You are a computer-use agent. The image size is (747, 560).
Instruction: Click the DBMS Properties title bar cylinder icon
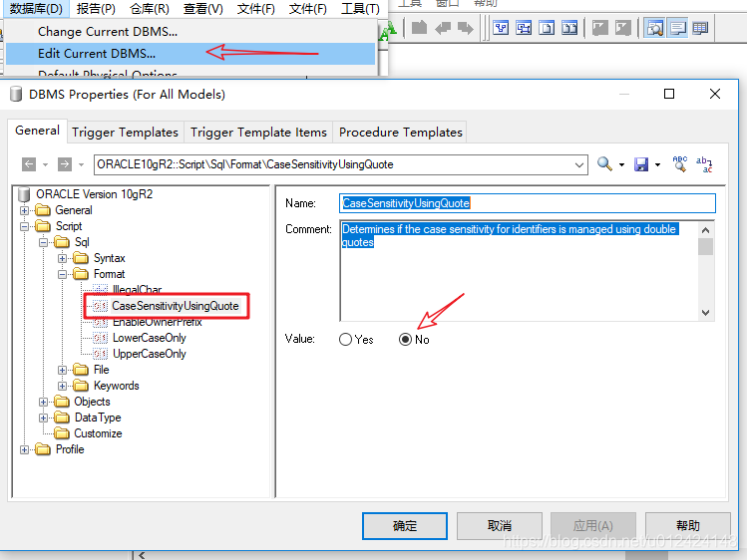(x=16, y=94)
